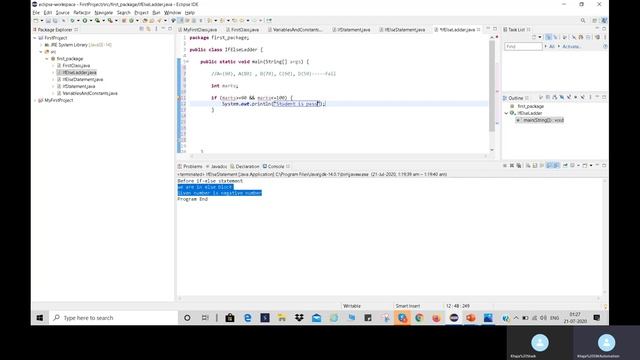Toggle Link with Editor in Package Explorer

click(148, 29)
